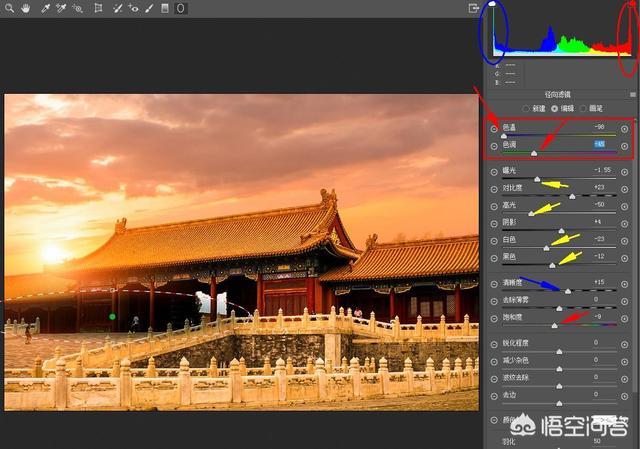Click minus button for 白色 whites
Viewport: 640px width, 449px height.
click(x=494, y=241)
